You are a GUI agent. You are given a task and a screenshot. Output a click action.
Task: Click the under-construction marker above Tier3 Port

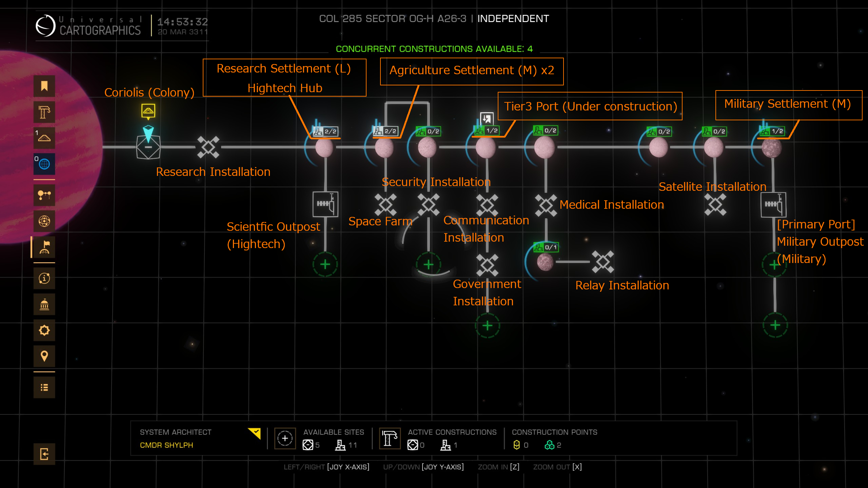click(487, 119)
